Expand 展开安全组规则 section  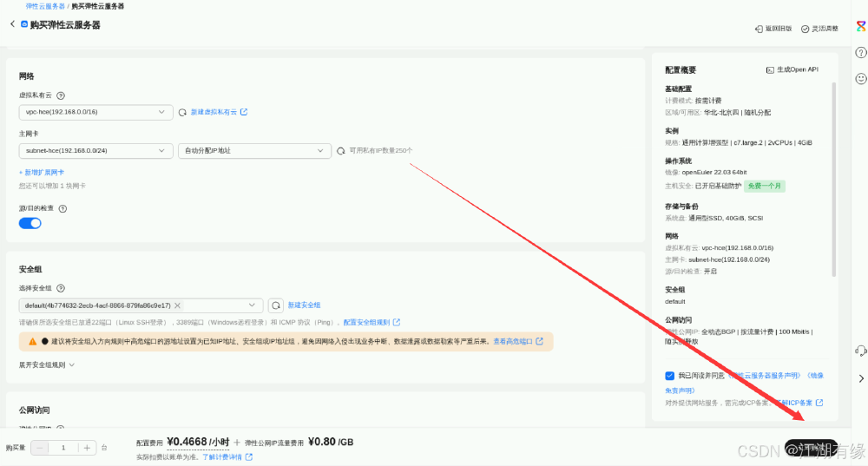[x=47, y=365]
